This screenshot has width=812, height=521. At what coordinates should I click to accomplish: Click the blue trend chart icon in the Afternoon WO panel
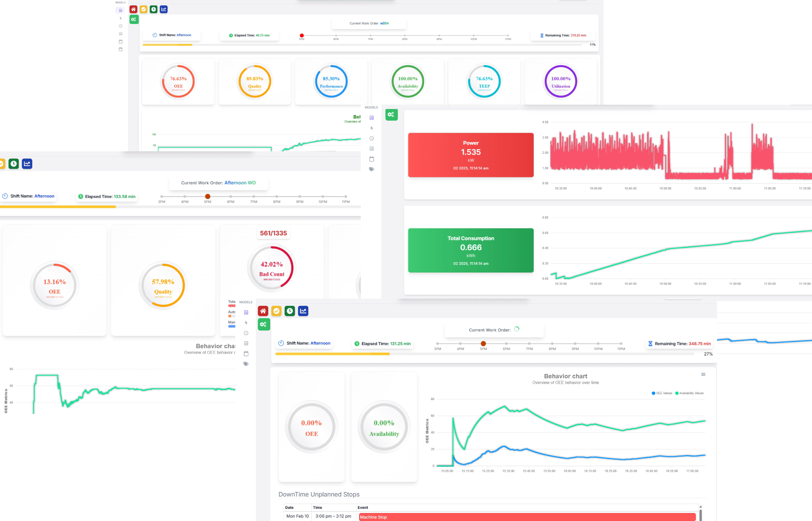27,164
